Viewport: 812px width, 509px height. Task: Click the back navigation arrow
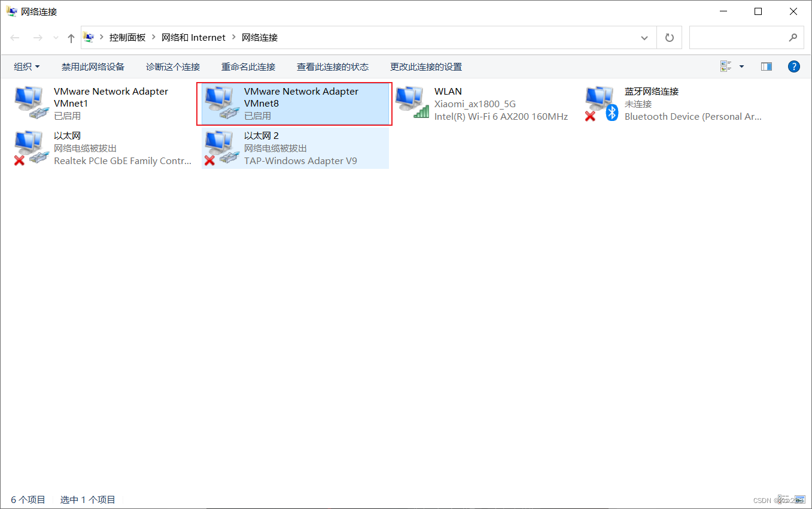point(14,37)
